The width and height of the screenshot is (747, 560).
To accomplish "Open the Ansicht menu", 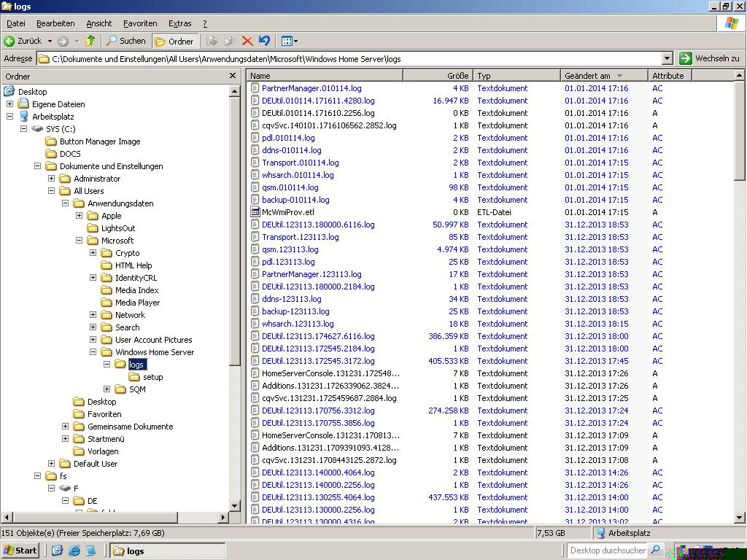I will [98, 23].
